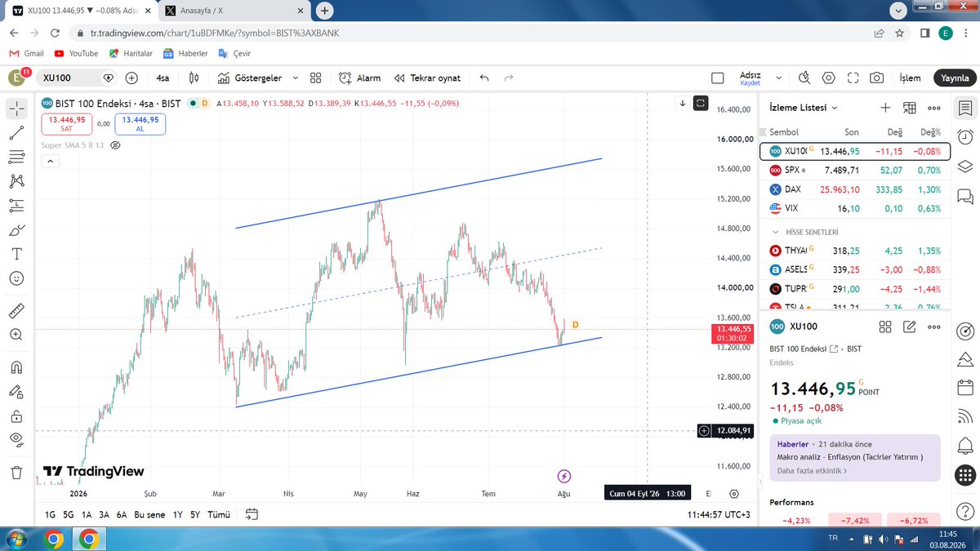This screenshot has height=551, width=980.
Task: Collapse the indicator legend with the chevron
Action: pyautogui.click(x=49, y=162)
